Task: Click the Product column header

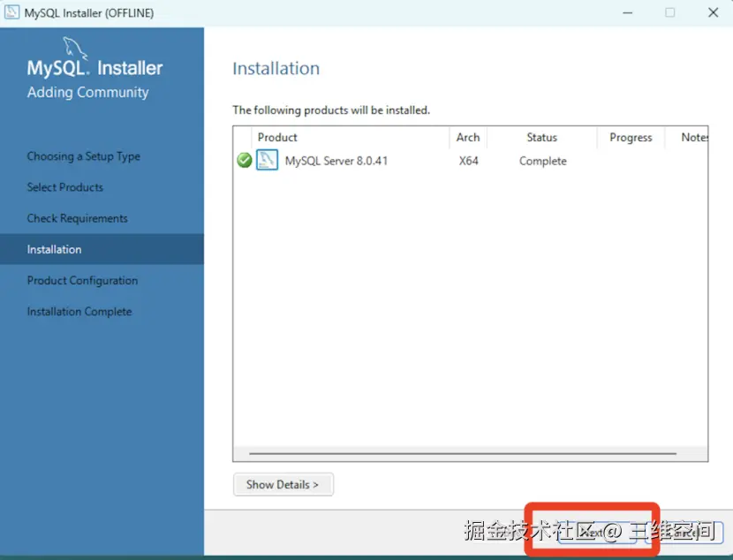Action: (x=277, y=137)
